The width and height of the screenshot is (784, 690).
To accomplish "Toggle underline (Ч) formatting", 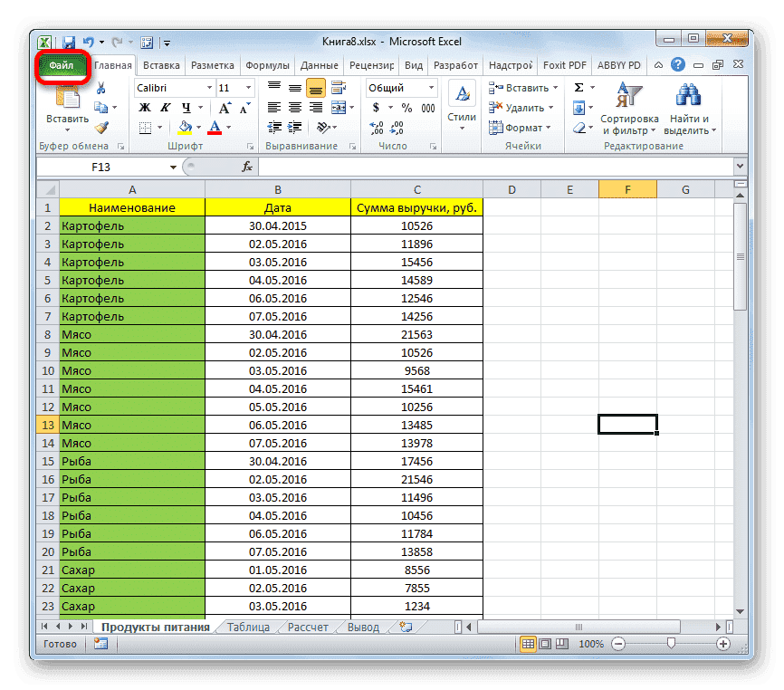I will [186, 107].
